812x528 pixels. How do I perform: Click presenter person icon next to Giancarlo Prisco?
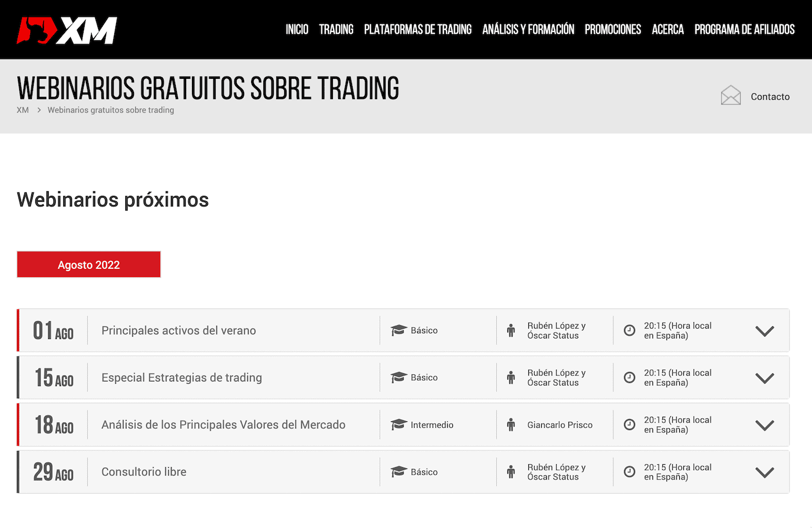point(511,425)
